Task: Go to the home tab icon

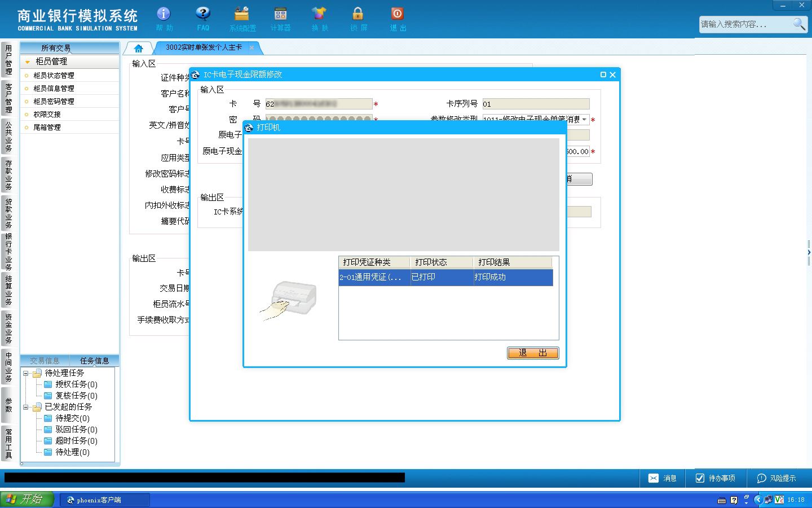Action: click(139, 48)
